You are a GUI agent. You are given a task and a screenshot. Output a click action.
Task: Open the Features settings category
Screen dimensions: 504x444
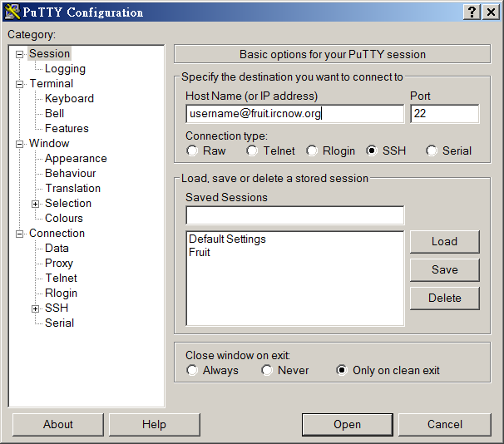click(67, 129)
